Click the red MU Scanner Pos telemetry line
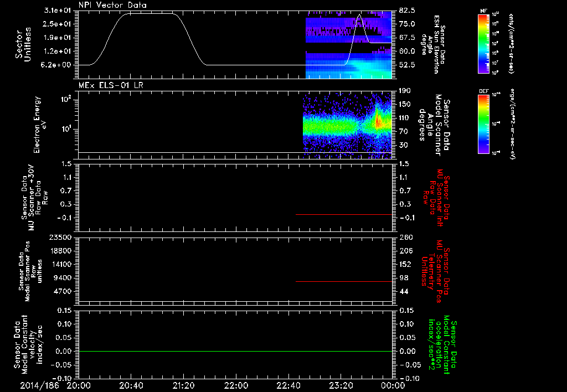 click(x=344, y=281)
